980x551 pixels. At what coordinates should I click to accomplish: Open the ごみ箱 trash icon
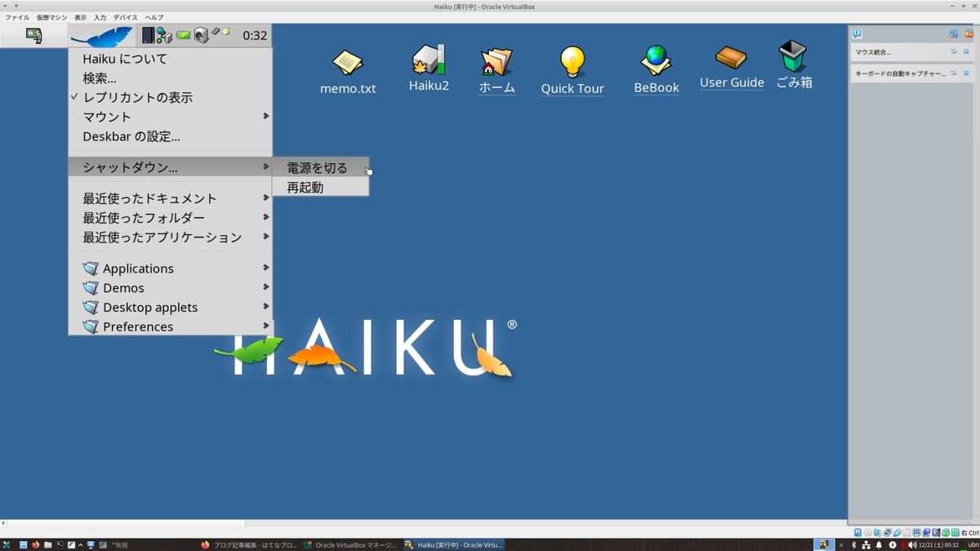pos(793,65)
